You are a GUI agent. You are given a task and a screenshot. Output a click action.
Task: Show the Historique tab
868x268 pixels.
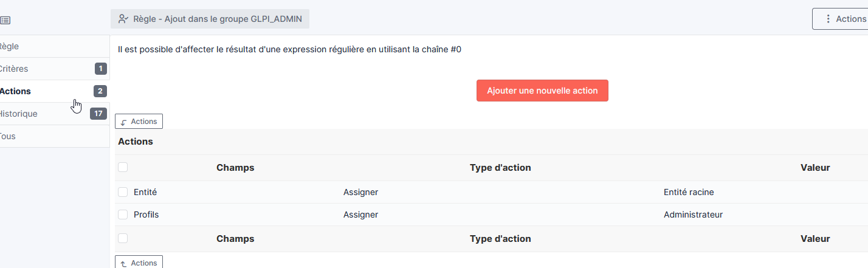point(19,114)
